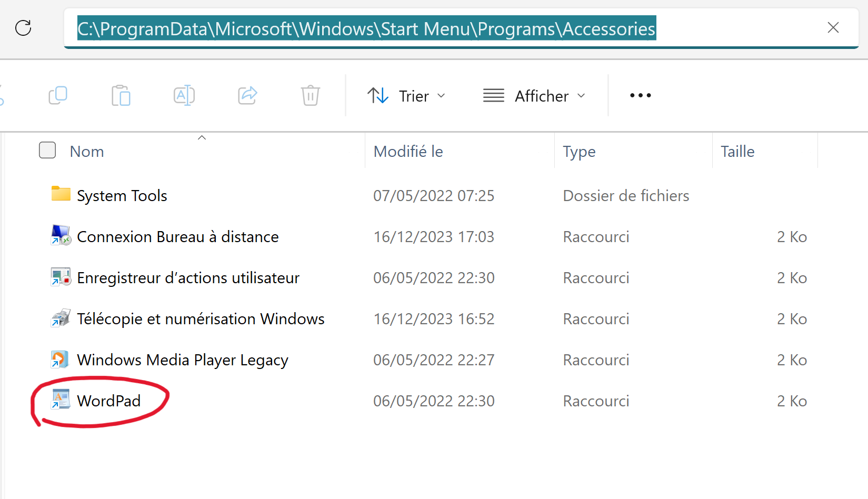Open the Trier sort dropdown
The width and height of the screenshot is (868, 499).
[406, 96]
